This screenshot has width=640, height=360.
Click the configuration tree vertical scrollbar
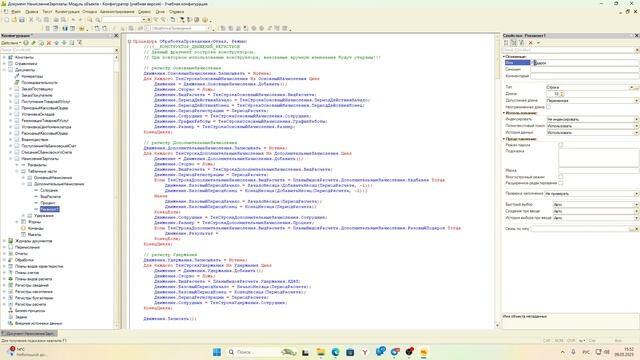[116, 192]
